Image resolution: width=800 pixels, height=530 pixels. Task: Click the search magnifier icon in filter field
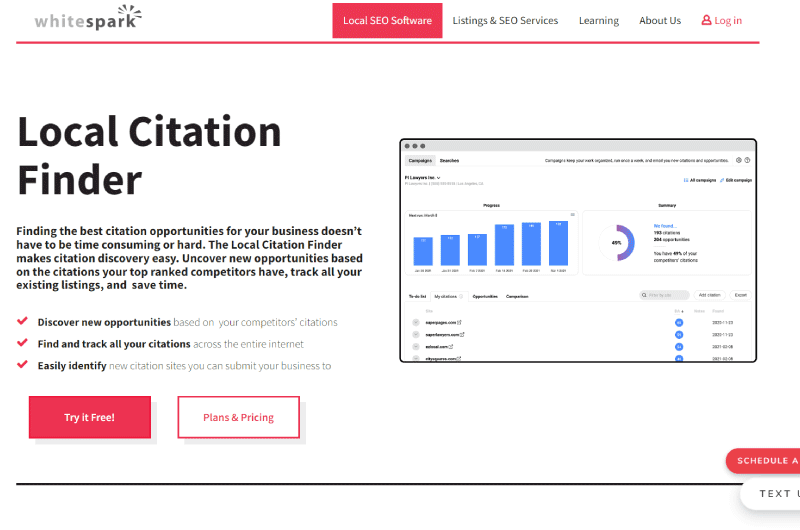tap(644, 295)
